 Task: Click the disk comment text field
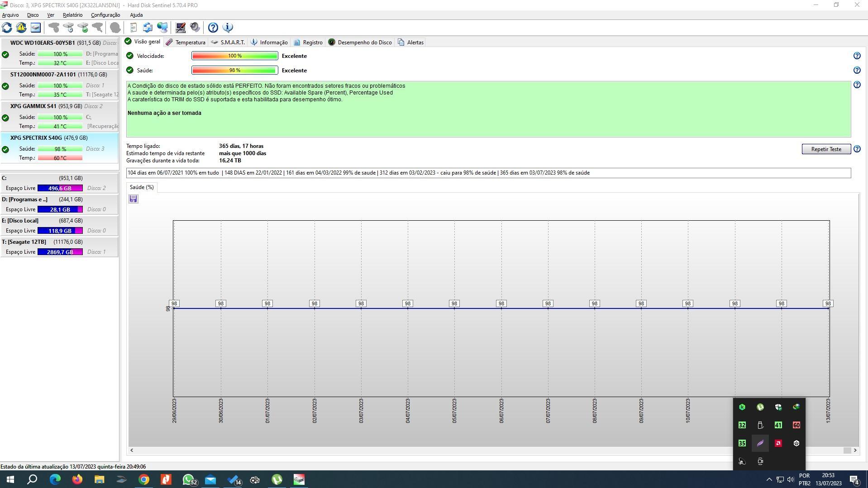point(488,173)
